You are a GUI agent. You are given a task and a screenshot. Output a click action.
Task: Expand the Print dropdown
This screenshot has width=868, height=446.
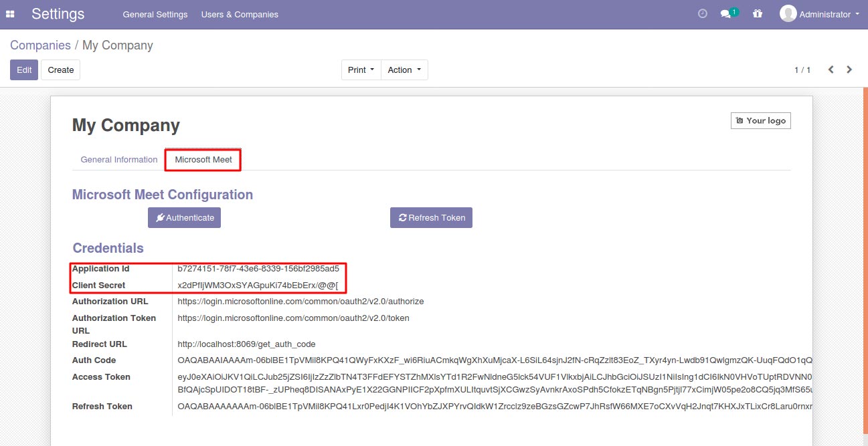click(361, 70)
